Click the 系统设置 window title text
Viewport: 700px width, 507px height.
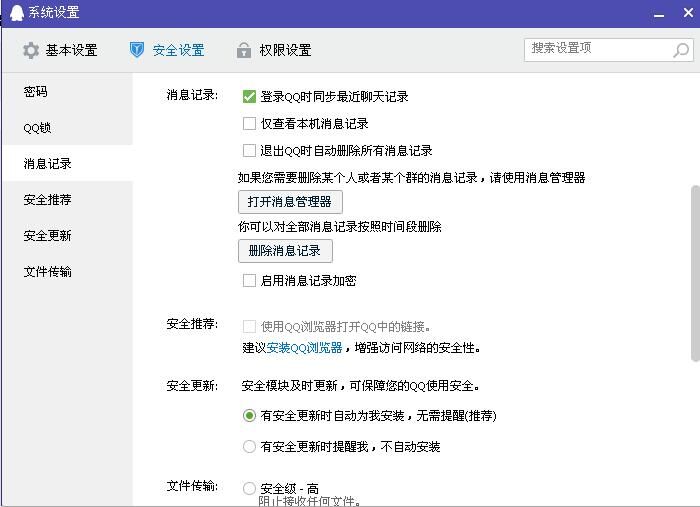click(x=54, y=12)
